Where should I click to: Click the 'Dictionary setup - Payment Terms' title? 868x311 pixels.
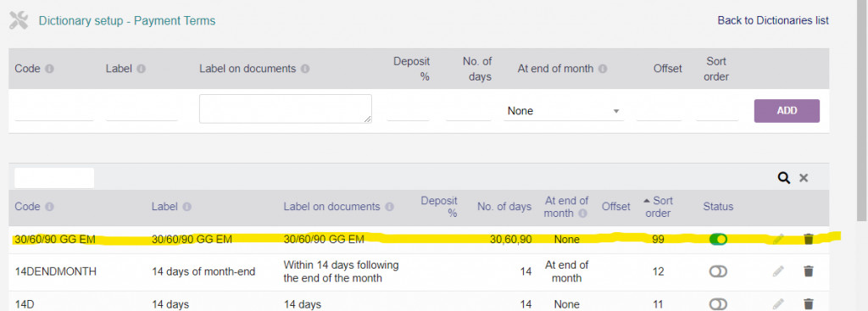(127, 21)
